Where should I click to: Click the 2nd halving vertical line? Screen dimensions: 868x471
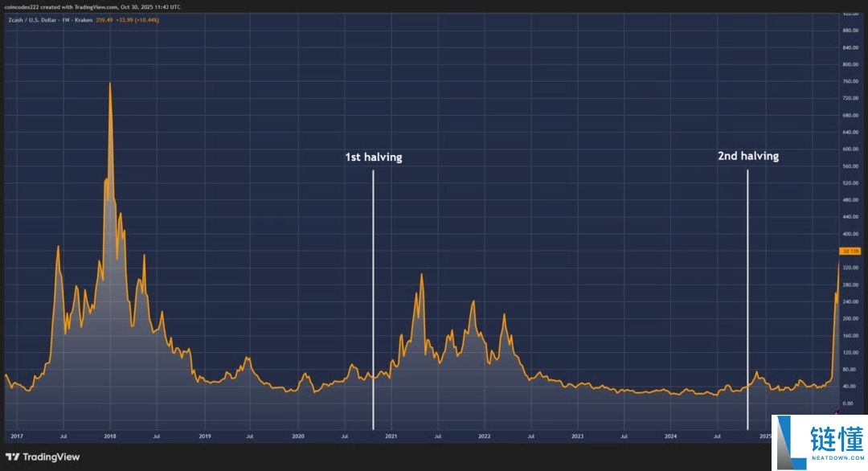(747, 299)
